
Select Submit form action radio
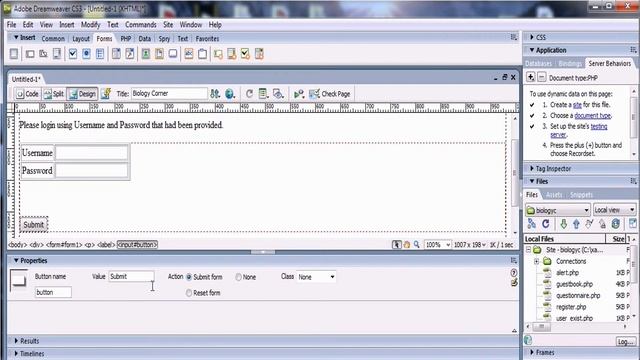pyautogui.click(x=189, y=277)
